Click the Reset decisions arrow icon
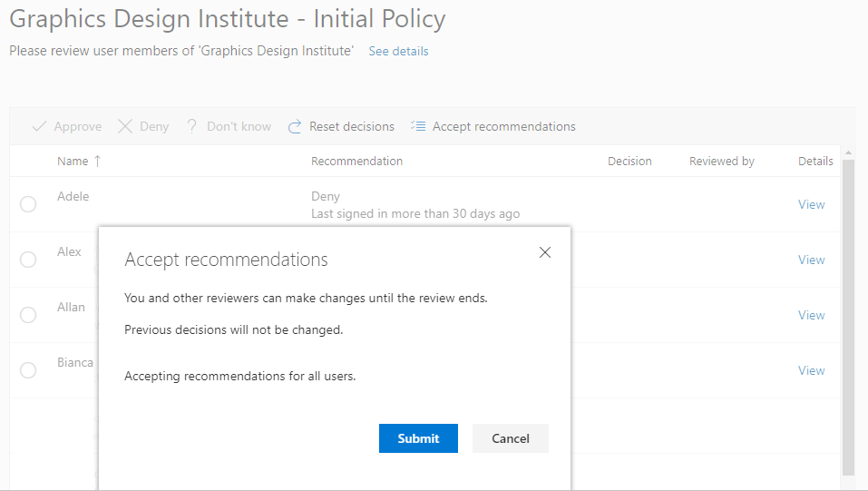Screen dimensions: 868x491 click(295, 127)
